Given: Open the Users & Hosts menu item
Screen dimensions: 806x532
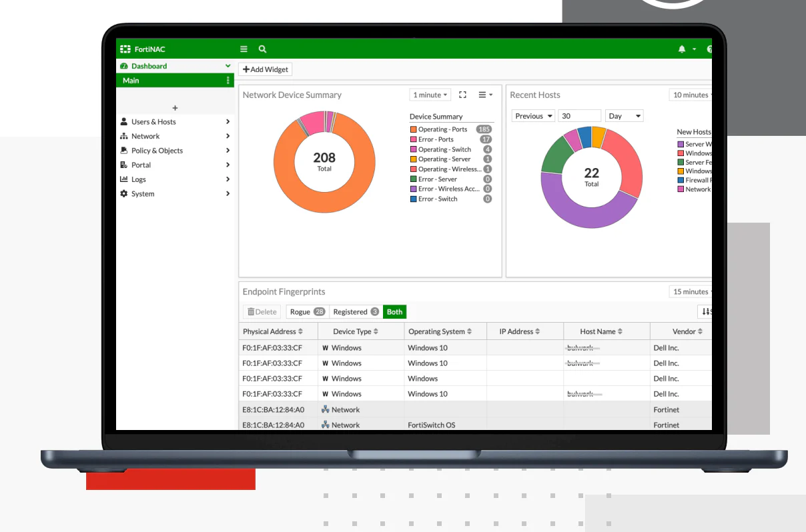Looking at the screenshot, I should [175, 122].
